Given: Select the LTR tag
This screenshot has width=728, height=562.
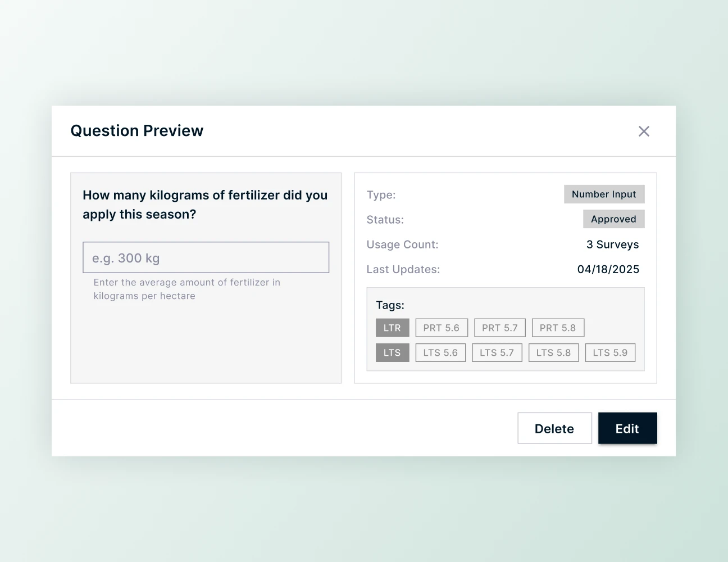Looking at the screenshot, I should tap(392, 328).
